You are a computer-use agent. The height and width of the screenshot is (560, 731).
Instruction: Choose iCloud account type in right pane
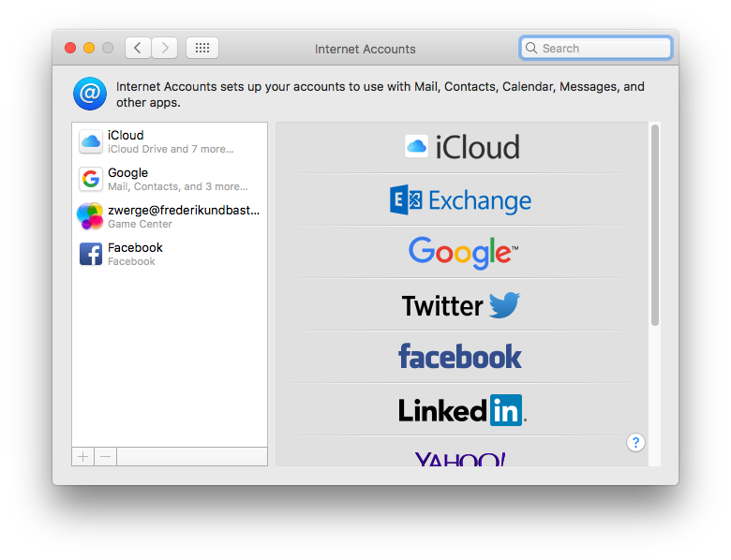(461, 148)
